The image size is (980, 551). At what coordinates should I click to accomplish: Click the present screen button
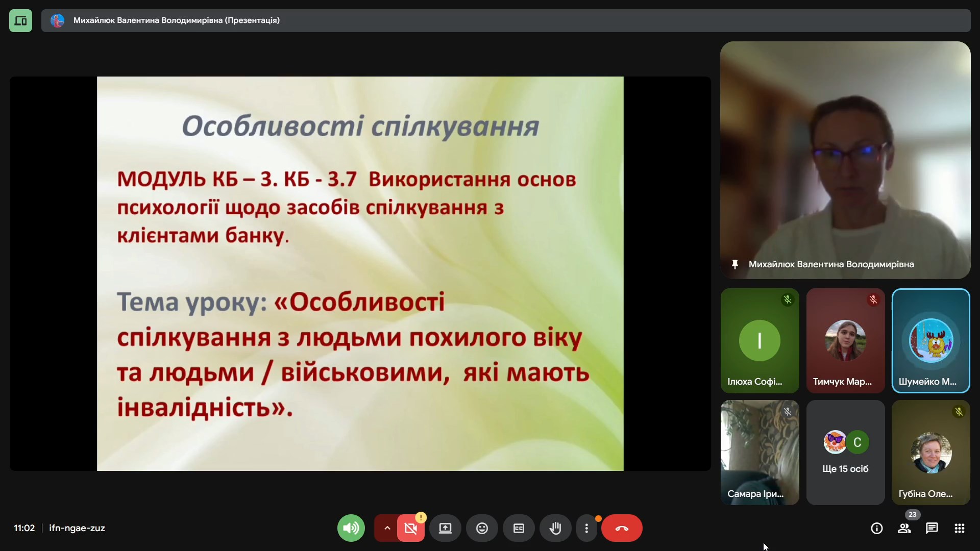tap(445, 528)
